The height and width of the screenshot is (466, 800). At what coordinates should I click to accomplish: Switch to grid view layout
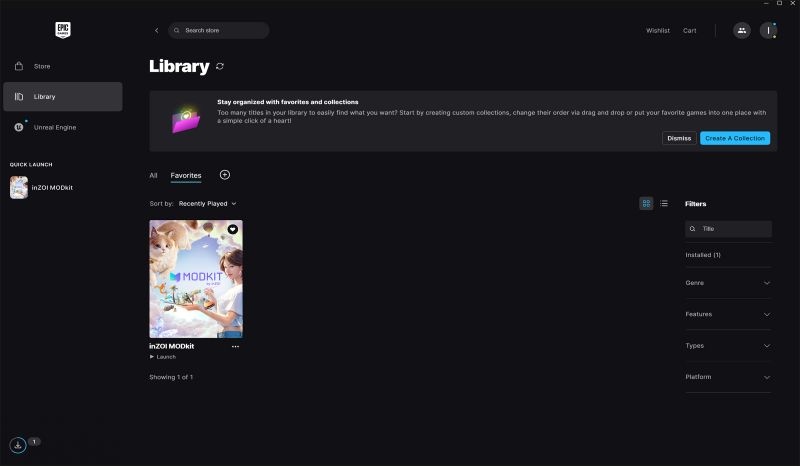[646, 204]
